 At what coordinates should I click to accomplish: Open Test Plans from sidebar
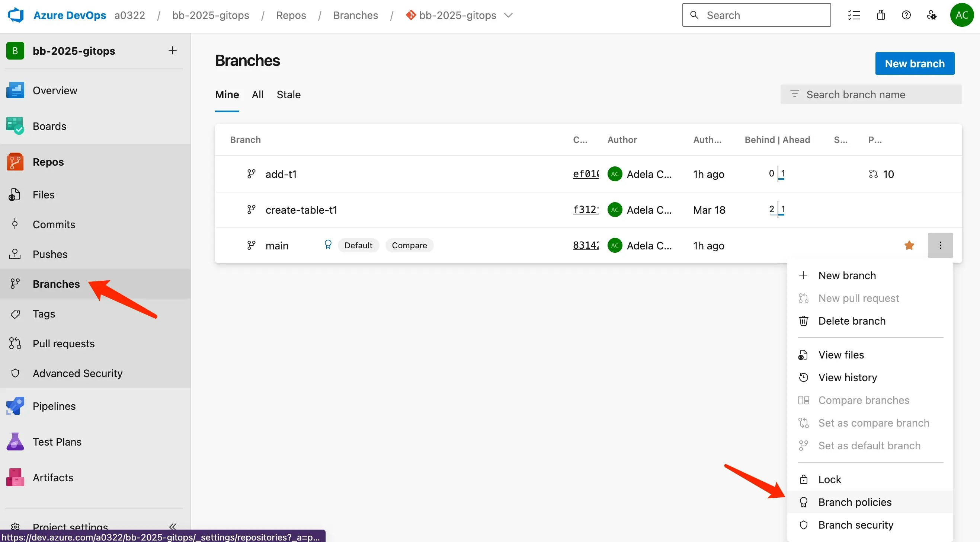[57, 441]
